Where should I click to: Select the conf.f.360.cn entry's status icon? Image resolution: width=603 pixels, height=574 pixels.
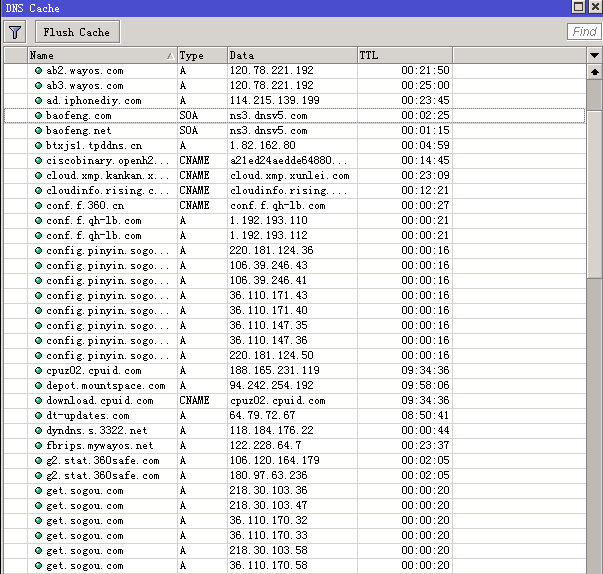38,206
